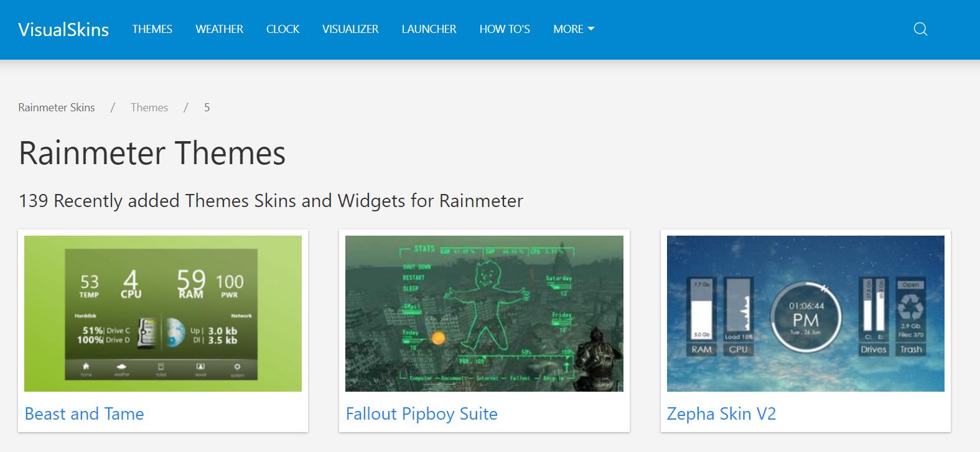Open the HOW TO'S page
The image size is (980, 452).
[x=505, y=29]
